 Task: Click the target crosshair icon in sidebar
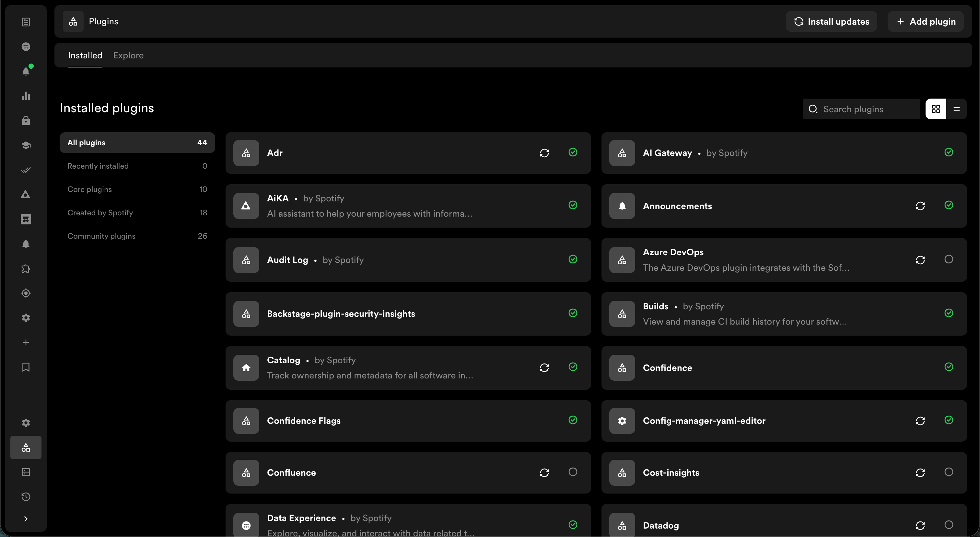26,293
